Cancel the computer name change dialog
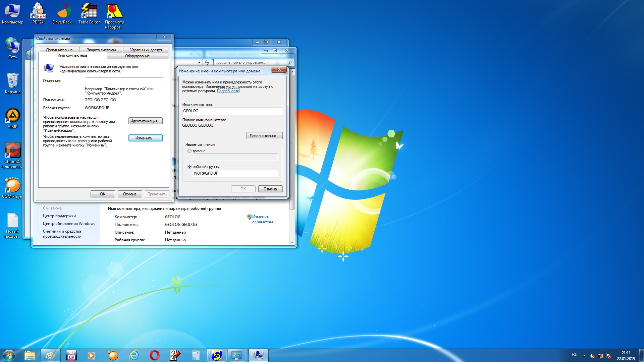This screenshot has width=644, height=362. [x=270, y=189]
